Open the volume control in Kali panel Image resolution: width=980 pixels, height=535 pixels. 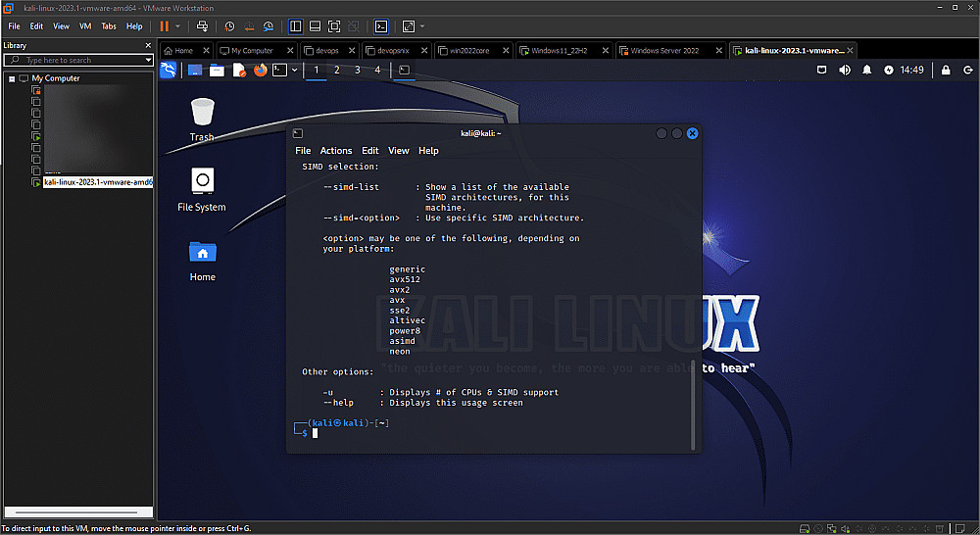845,70
